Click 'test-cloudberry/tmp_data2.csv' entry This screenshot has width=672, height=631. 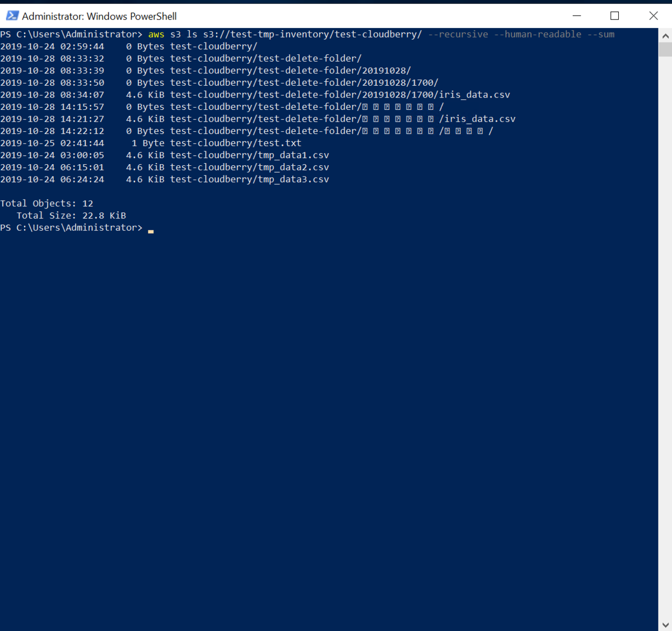click(x=250, y=167)
